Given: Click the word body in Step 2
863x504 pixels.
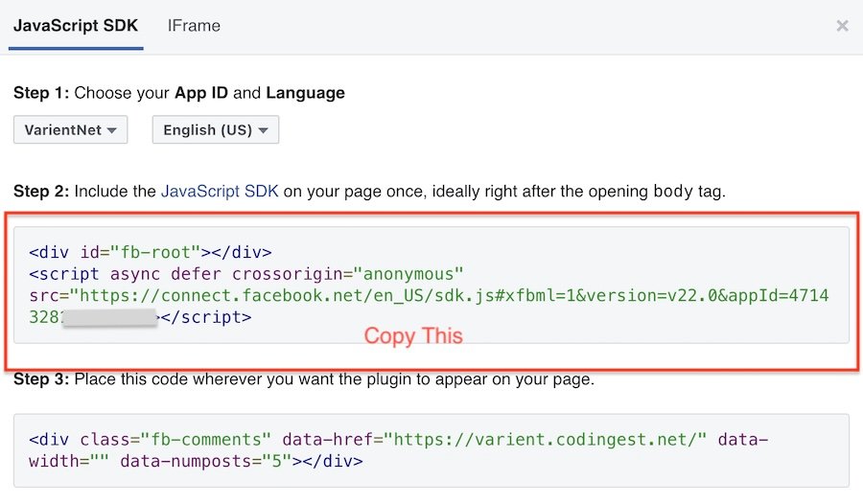Looking at the screenshot, I should (x=673, y=192).
